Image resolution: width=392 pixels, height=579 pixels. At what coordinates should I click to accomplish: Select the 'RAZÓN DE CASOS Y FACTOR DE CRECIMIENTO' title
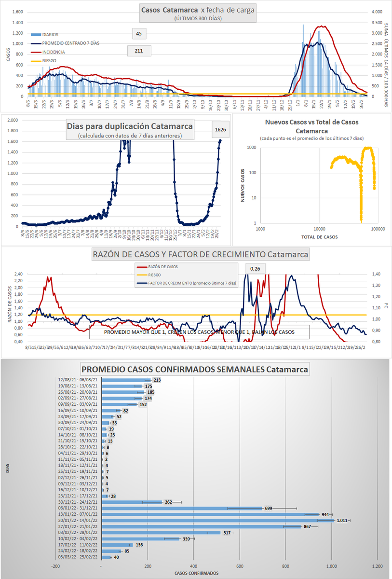[x=201, y=255]
